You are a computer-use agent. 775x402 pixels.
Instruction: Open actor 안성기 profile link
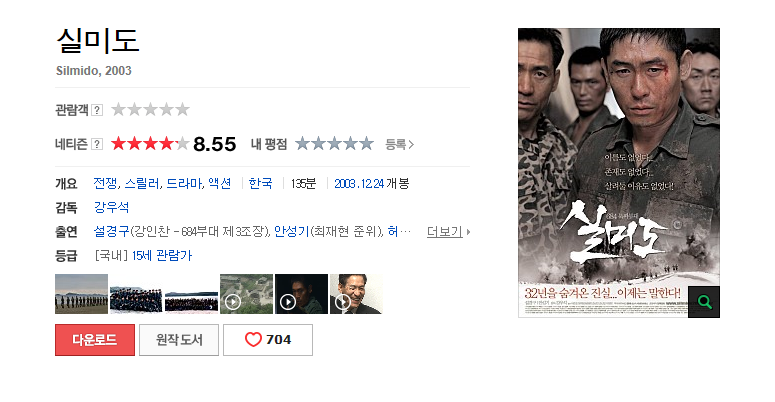[x=292, y=231]
